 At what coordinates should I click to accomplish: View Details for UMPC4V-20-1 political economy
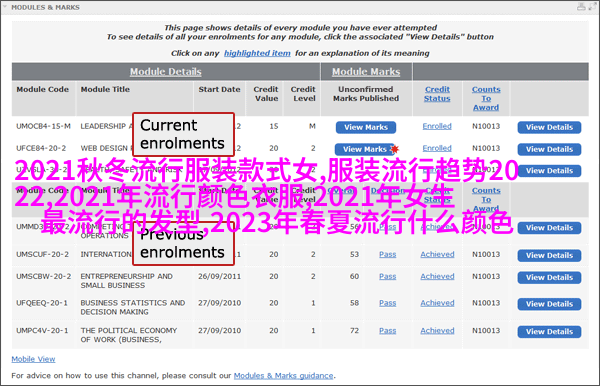click(x=549, y=332)
